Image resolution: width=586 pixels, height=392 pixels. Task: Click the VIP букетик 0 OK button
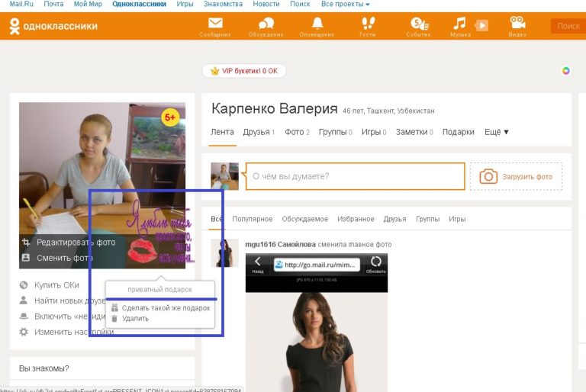pos(244,71)
